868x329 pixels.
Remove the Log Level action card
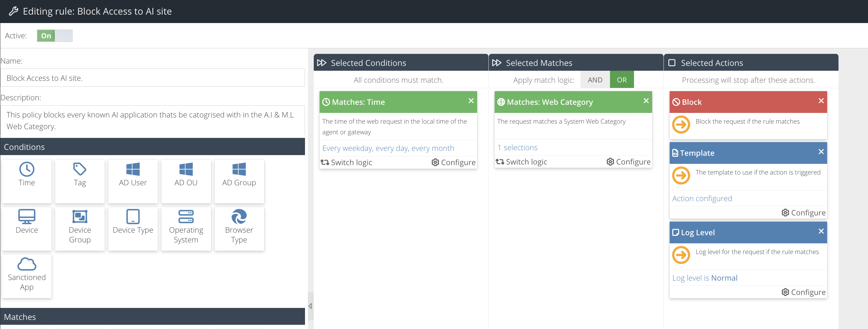point(821,231)
